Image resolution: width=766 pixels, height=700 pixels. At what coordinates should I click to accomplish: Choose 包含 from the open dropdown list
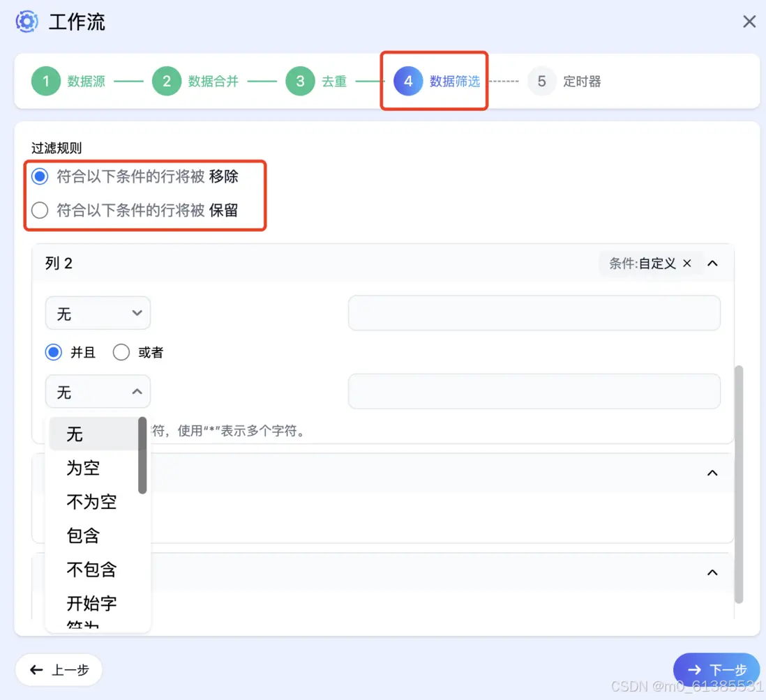tap(84, 535)
